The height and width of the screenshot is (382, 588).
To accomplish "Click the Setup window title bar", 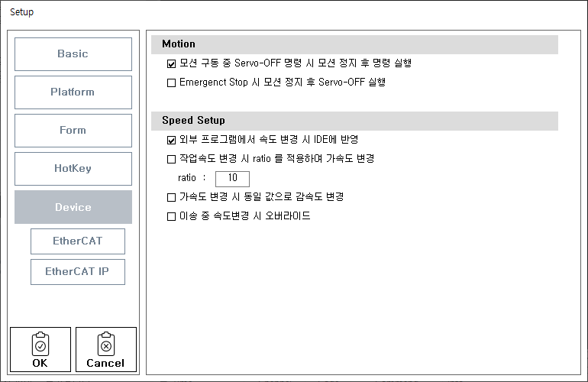I will point(294,12).
